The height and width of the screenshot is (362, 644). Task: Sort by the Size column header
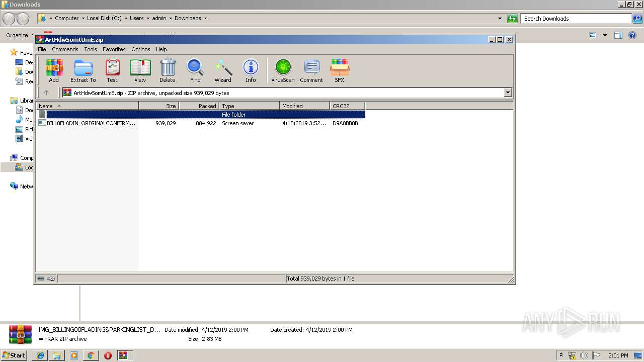click(159, 106)
